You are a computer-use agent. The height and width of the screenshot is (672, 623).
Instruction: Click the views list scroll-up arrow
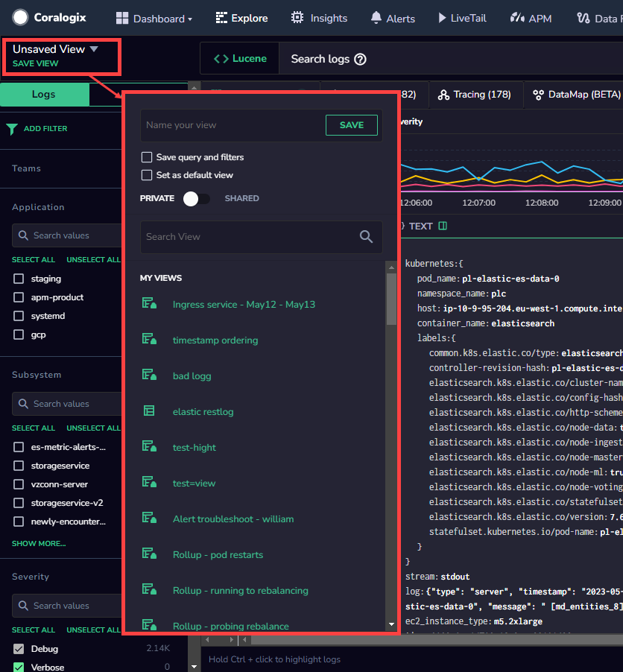(x=391, y=267)
